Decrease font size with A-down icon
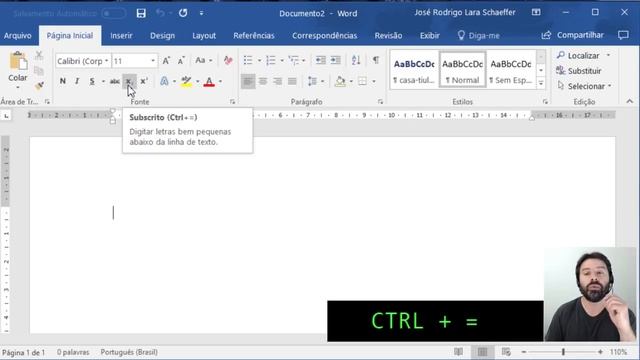Screen dimensions: 640x360 [x=181, y=61]
